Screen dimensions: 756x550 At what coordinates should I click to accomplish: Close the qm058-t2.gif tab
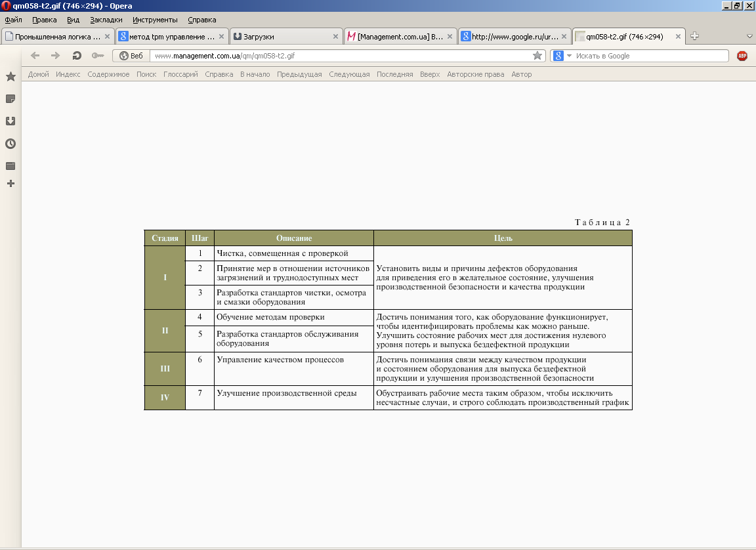678,37
